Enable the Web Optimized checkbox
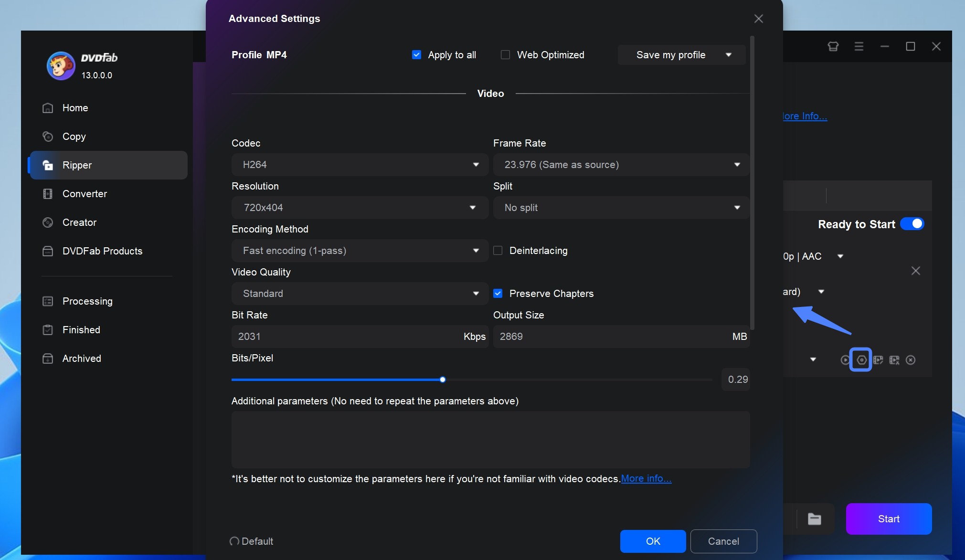The width and height of the screenshot is (965, 560). point(506,55)
